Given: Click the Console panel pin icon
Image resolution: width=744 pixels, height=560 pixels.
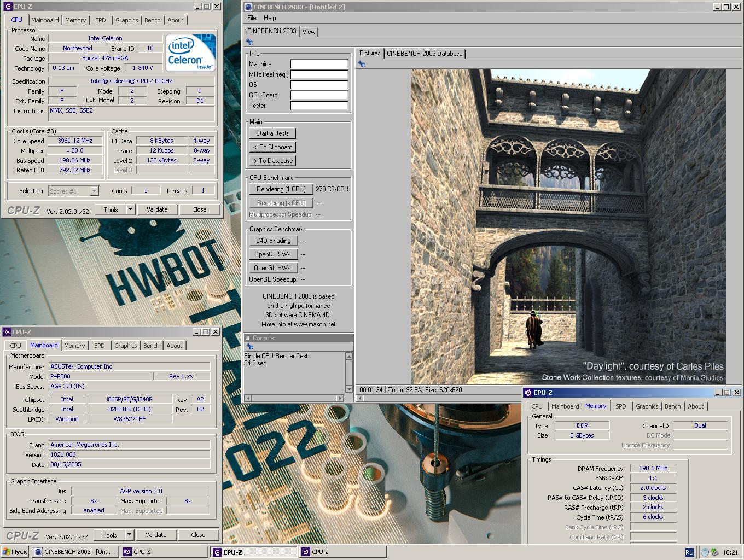Looking at the screenshot, I should [249, 347].
